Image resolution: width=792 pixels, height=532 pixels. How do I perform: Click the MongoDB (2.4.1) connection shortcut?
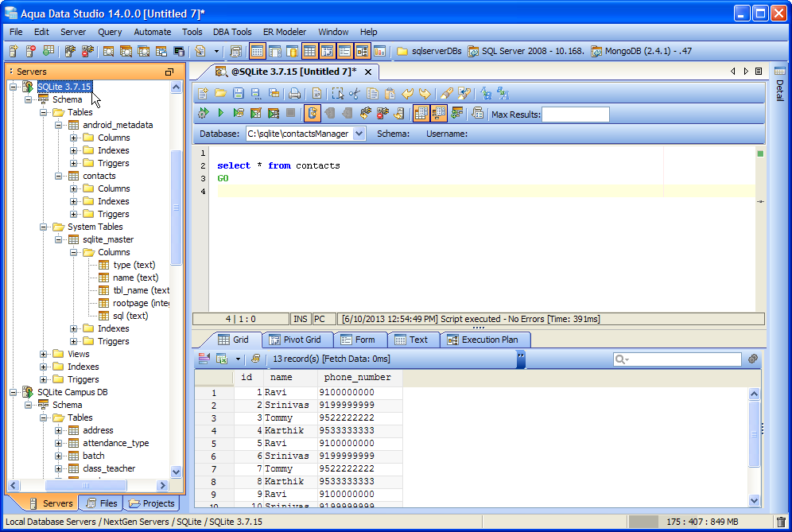[x=641, y=51]
